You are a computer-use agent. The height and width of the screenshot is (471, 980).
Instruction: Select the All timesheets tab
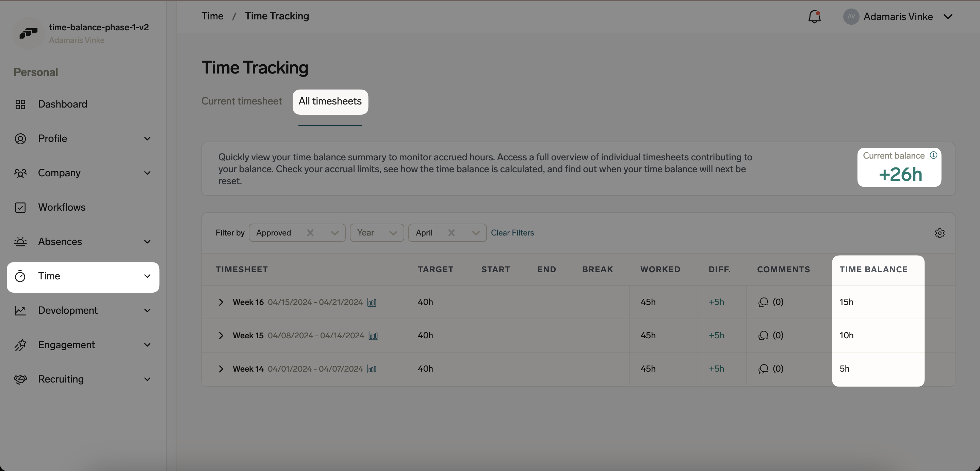pyautogui.click(x=330, y=101)
